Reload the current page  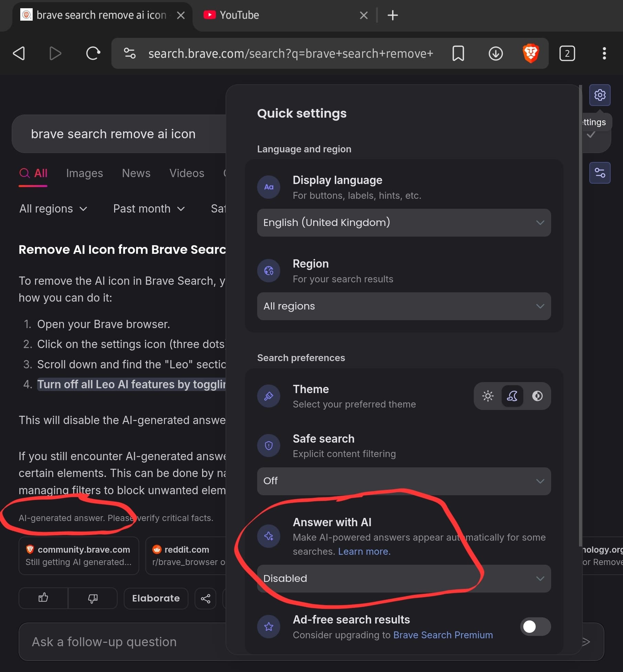93,53
